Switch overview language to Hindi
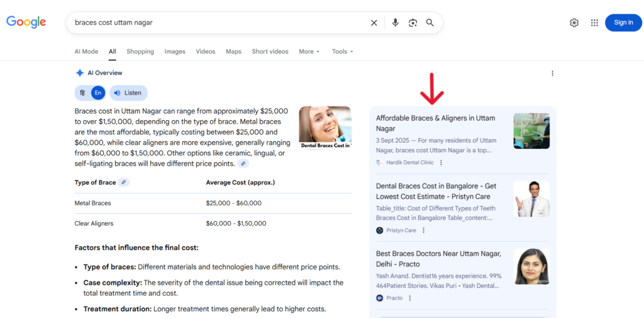The image size is (644, 318). pyautogui.click(x=82, y=93)
